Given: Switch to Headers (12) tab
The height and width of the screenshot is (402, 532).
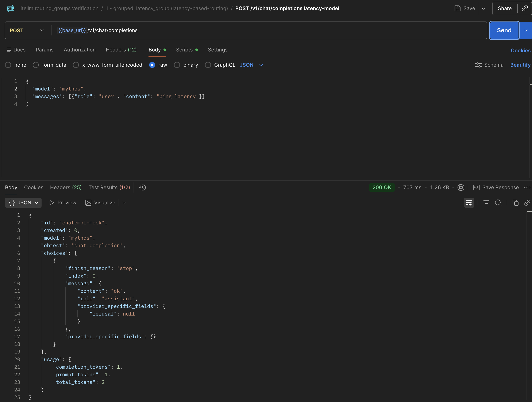Looking at the screenshot, I should click(121, 50).
